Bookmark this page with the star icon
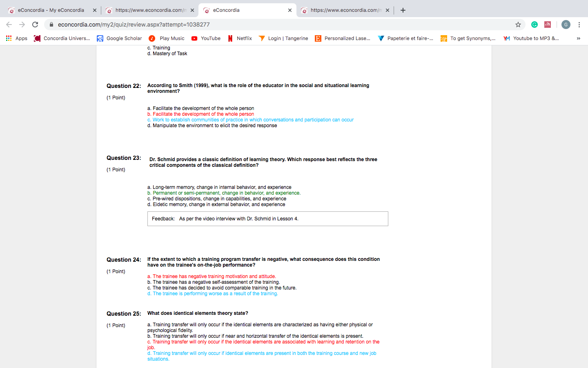Screen dimensions: 588x368 click(x=518, y=25)
